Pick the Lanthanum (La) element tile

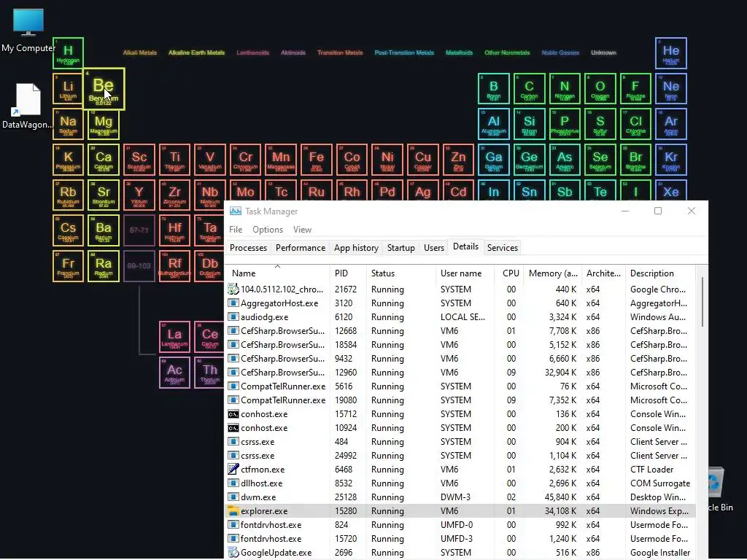[x=174, y=337]
